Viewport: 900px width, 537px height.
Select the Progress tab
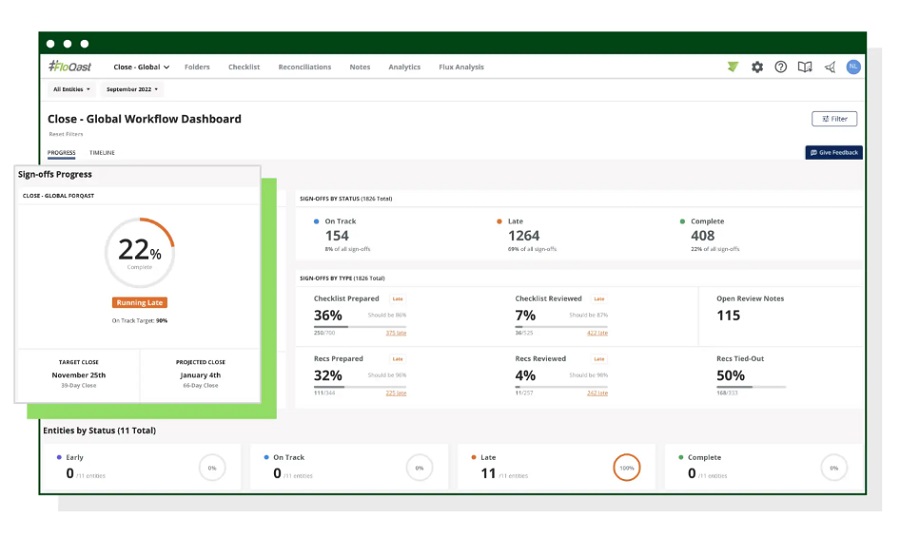[x=61, y=153]
